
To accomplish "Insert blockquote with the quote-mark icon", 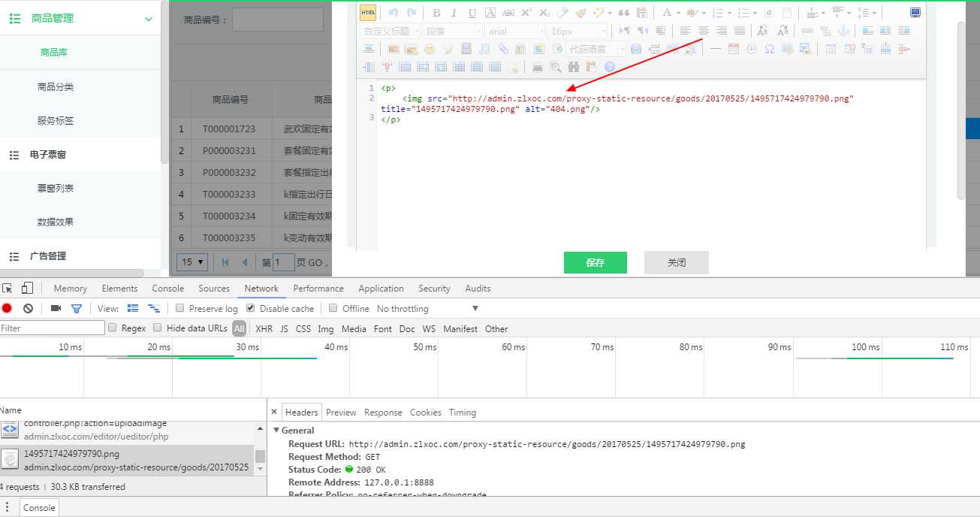I will click(624, 13).
